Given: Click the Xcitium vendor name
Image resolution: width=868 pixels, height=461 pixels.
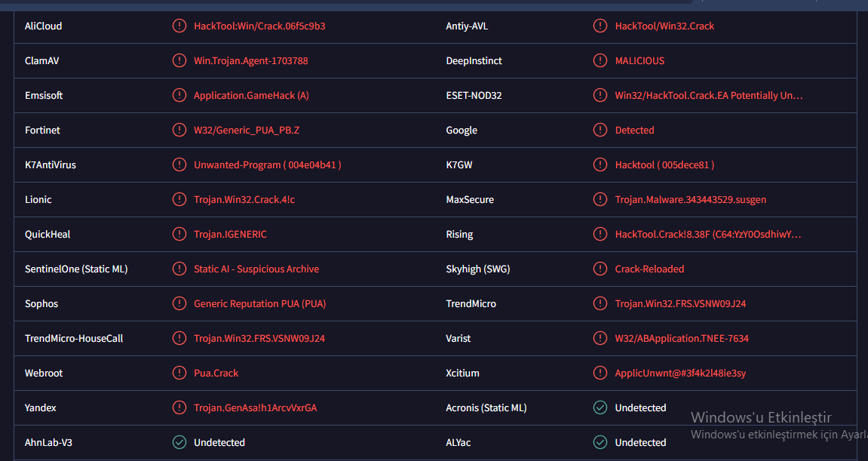Looking at the screenshot, I should pos(463,373).
